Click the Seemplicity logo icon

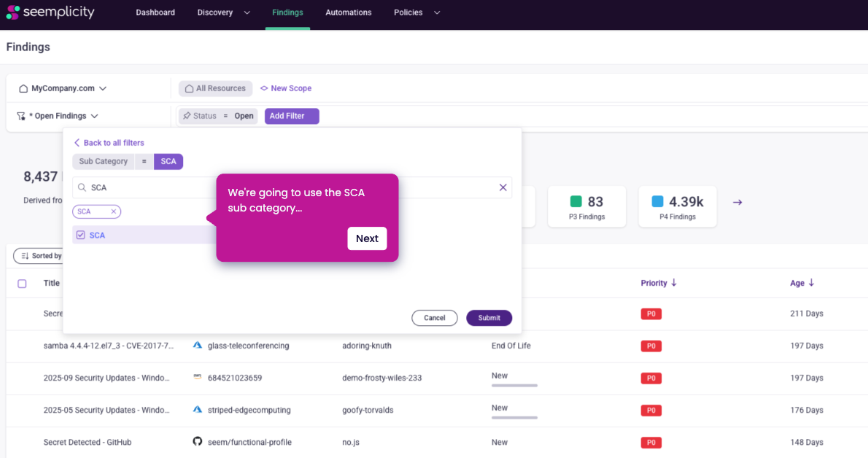12,12
